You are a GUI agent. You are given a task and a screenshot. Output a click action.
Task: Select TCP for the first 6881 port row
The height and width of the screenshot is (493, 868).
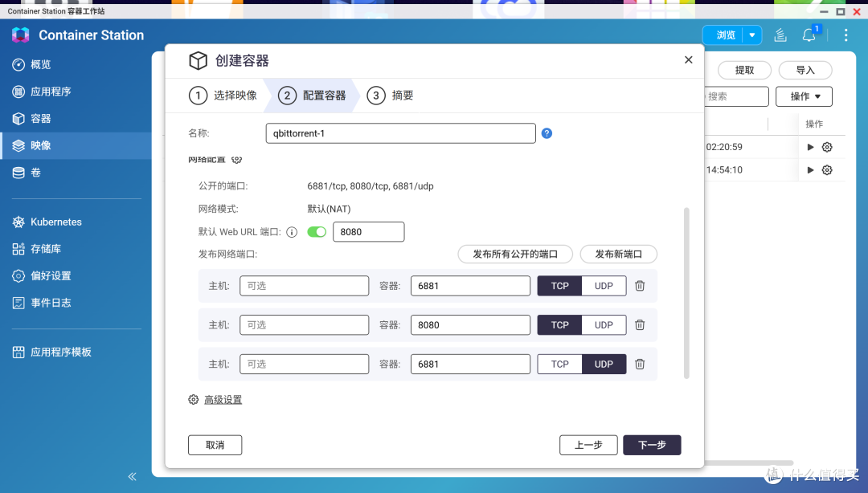tap(559, 286)
